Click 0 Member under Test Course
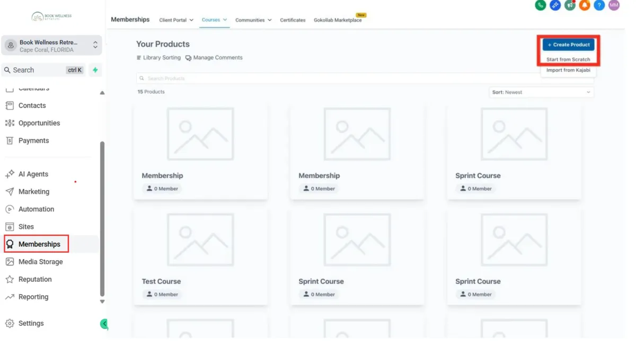This screenshot has width=636, height=364. coord(162,295)
